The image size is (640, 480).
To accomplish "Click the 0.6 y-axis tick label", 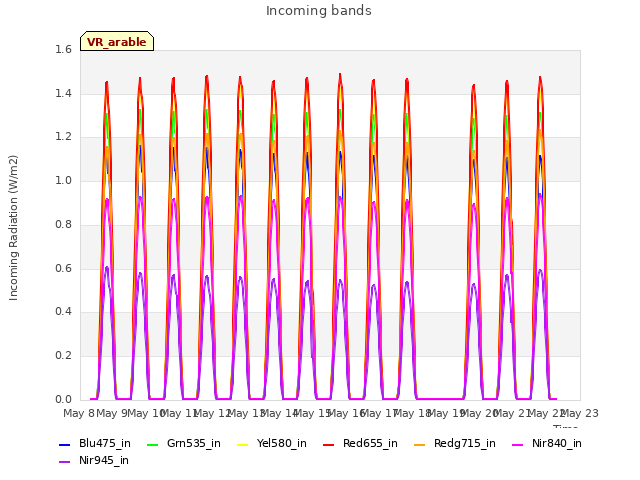I will coord(63,268).
